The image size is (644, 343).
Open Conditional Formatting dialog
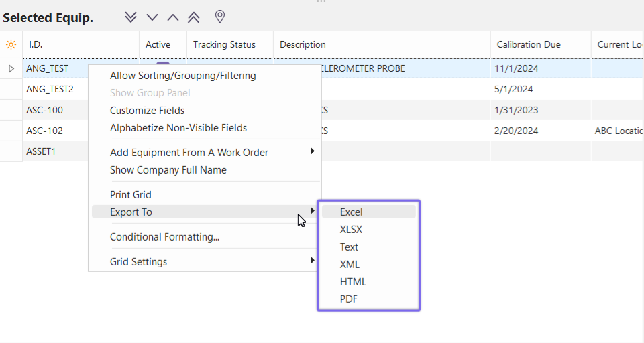point(164,237)
